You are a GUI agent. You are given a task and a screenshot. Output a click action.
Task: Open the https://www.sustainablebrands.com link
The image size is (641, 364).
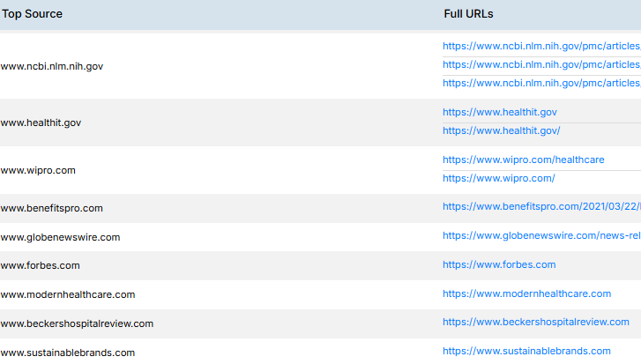[526, 351]
